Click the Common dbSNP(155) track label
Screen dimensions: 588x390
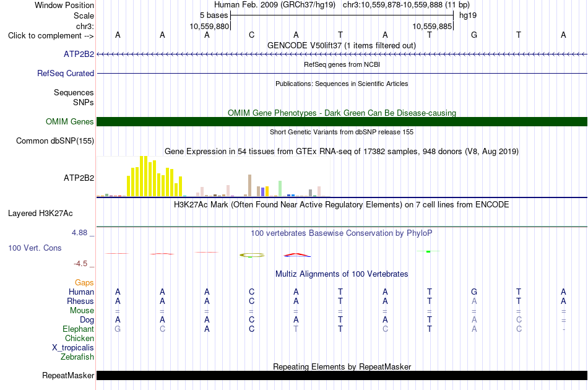[x=55, y=141]
